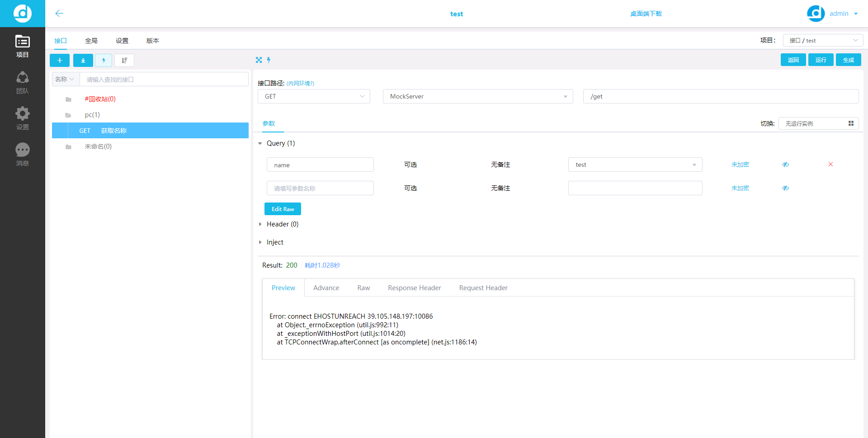Switch to the 版本 tab
This screenshot has width=868, height=438.
pyautogui.click(x=153, y=41)
